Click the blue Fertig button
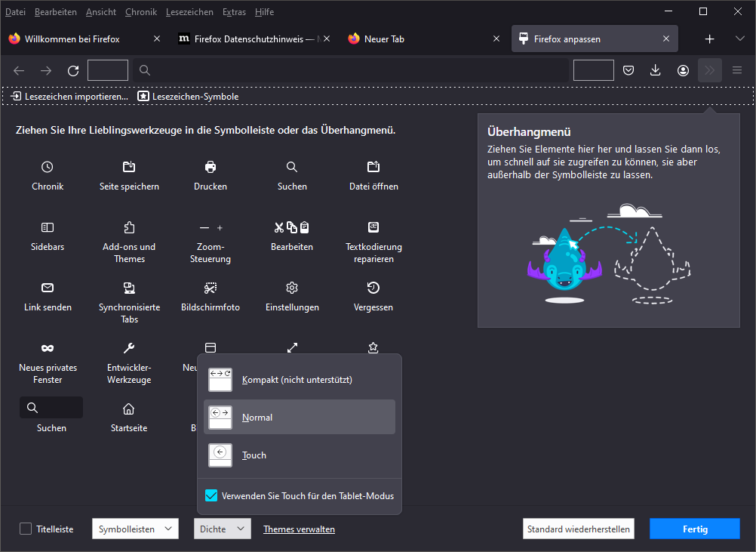Viewport: 756px width, 552px height. (x=695, y=529)
